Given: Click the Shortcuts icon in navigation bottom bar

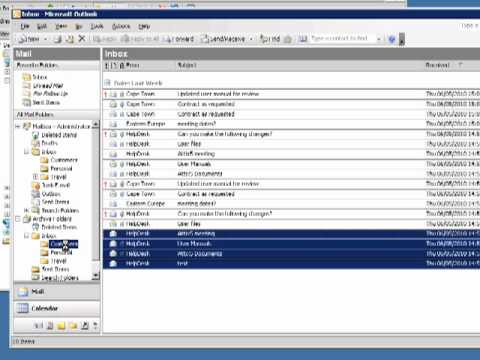Looking at the screenshot, I should [x=85, y=326].
